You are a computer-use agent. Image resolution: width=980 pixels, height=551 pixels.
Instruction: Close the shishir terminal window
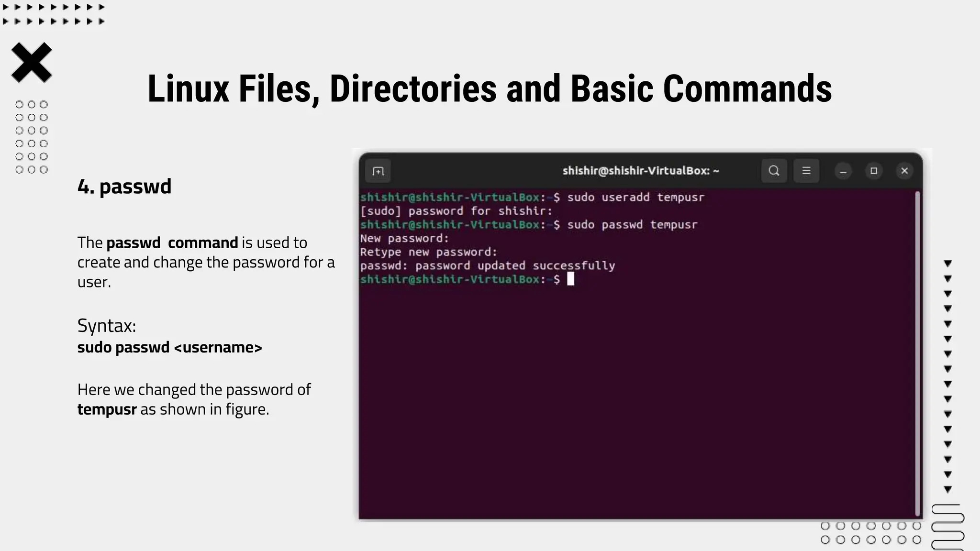point(904,171)
